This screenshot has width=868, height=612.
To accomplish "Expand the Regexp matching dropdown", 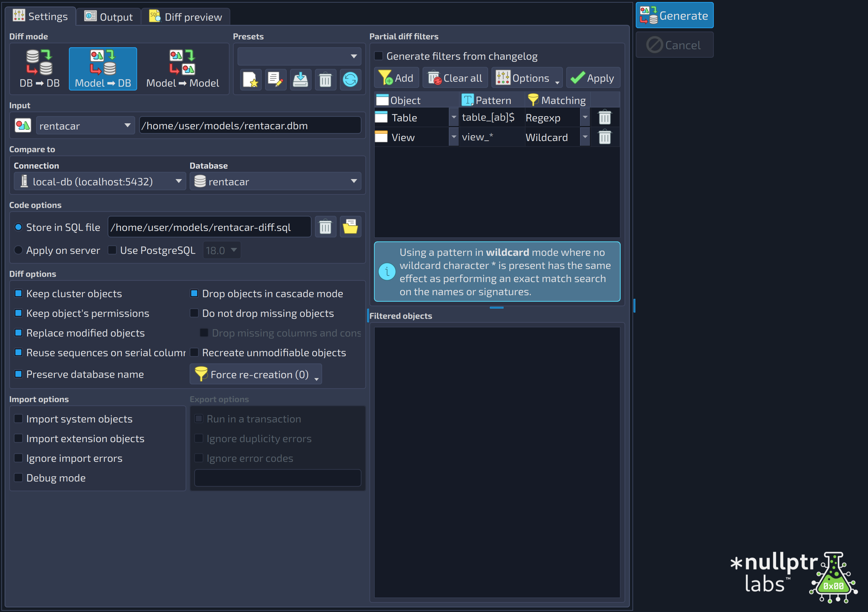I will coord(585,117).
